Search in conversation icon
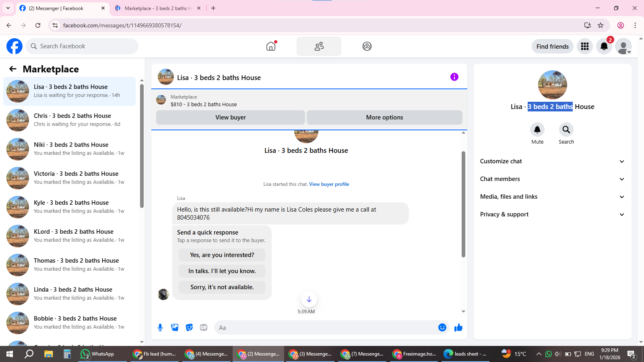This screenshot has width=644, height=362. coord(566,130)
